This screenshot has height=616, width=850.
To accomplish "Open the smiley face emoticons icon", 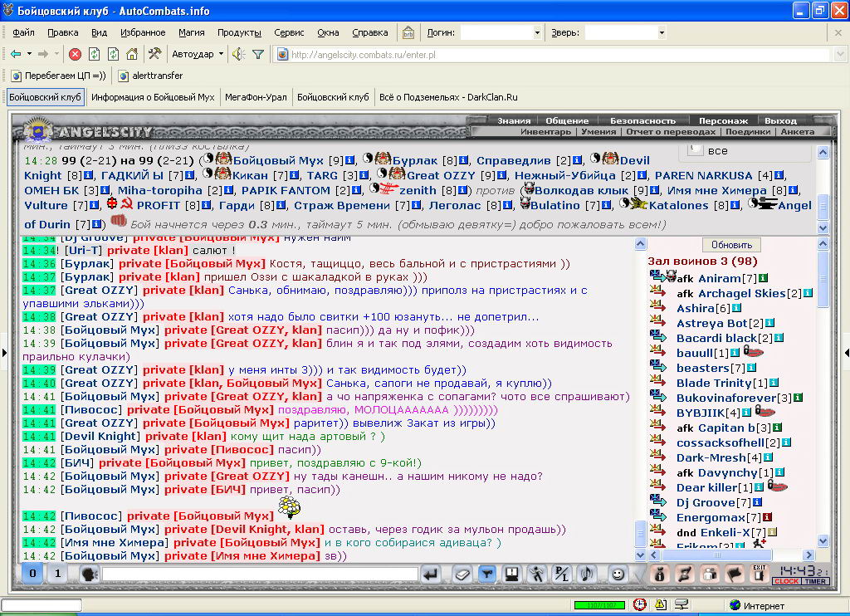I will click(x=618, y=574).
